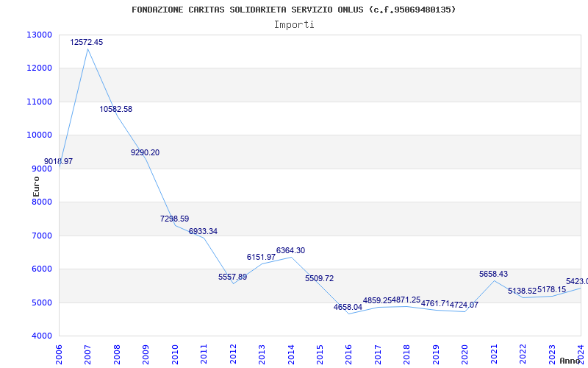This screenshot has height=368, width=588.
Task: Click the x-axis year 2016
Action: click(x=348, y=355)
